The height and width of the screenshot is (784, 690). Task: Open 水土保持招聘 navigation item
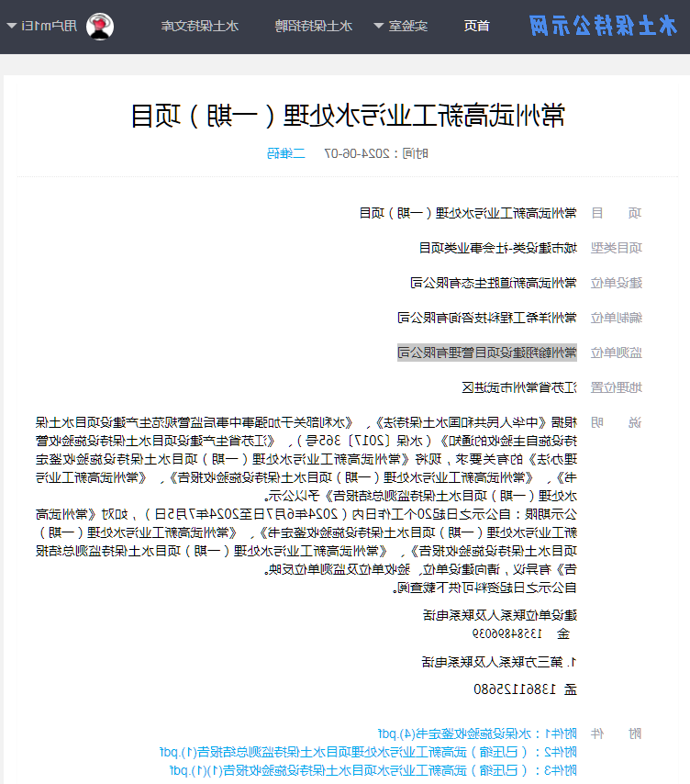[x=314, y=26]
